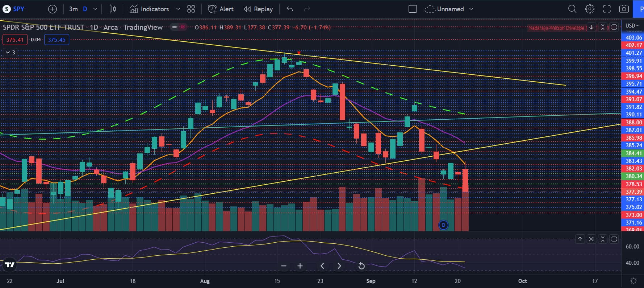Start bar Replay mode
Viewport: 644px width, 288px height.
tap(258, 9)
